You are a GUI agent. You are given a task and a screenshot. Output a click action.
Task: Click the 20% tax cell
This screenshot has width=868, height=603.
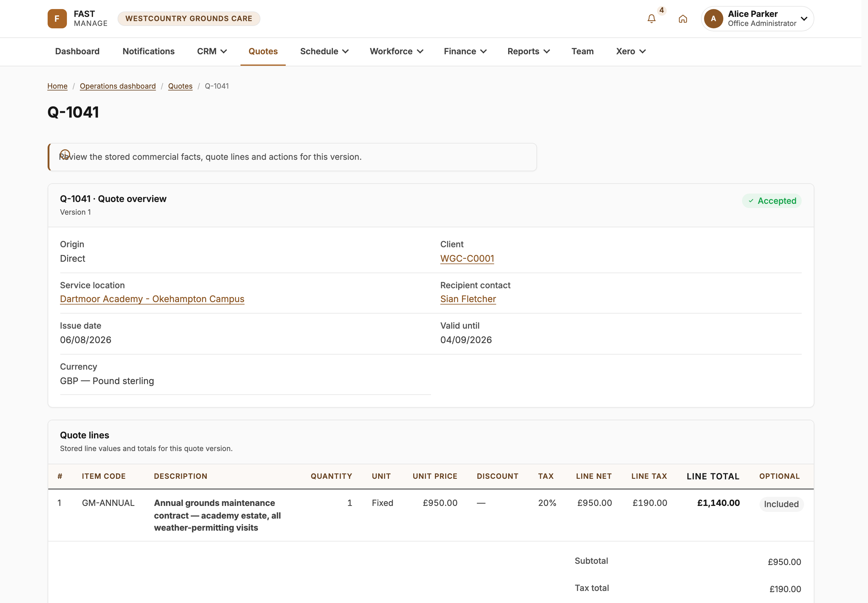click(x=547, y=503)
